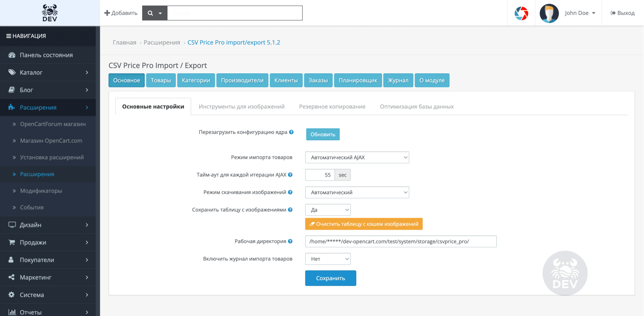Click the Каталог tags icon

(x=12, y=73)
